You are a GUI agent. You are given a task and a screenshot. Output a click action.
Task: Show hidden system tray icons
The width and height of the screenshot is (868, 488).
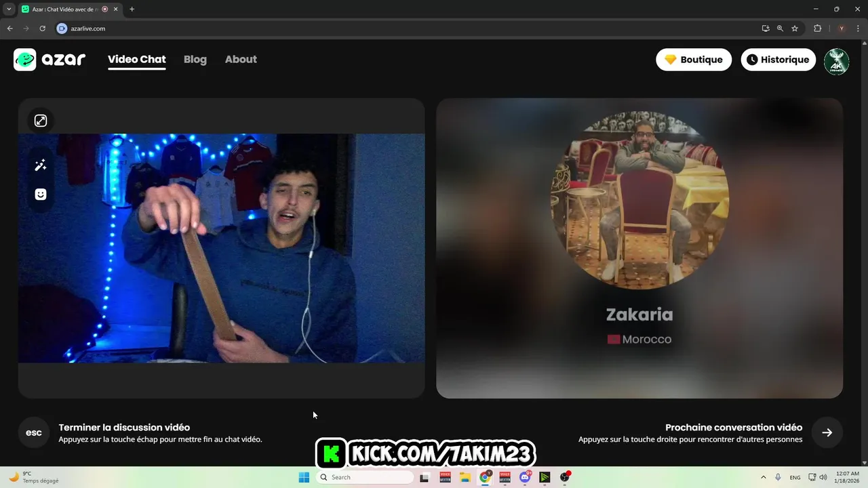[x=764, y=477]
